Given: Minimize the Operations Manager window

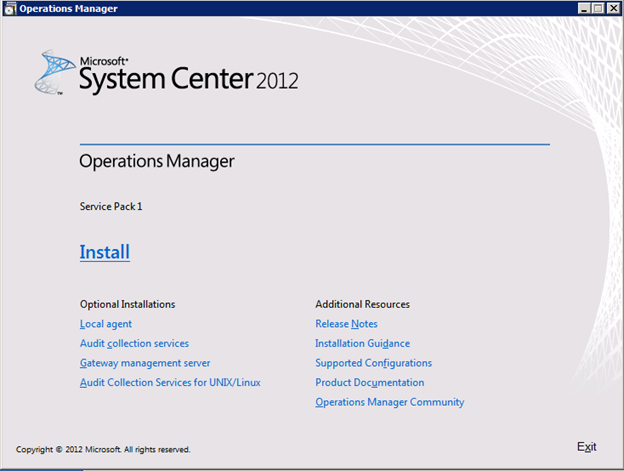Looking at the screenshot, I should click(x=584, y=8).
